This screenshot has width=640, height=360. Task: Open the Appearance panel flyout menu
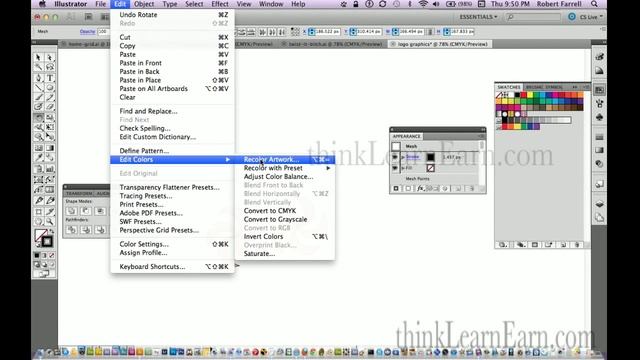[482, 136]
